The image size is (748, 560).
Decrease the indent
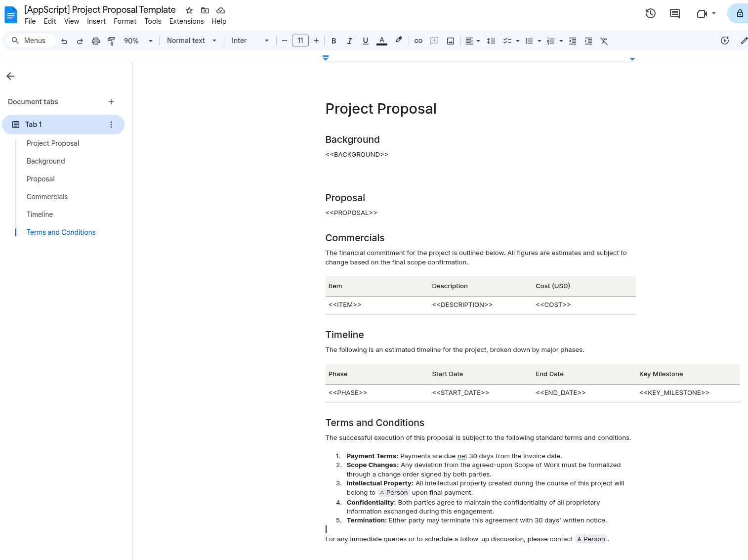pyautogui.click(x=573, y=41)
